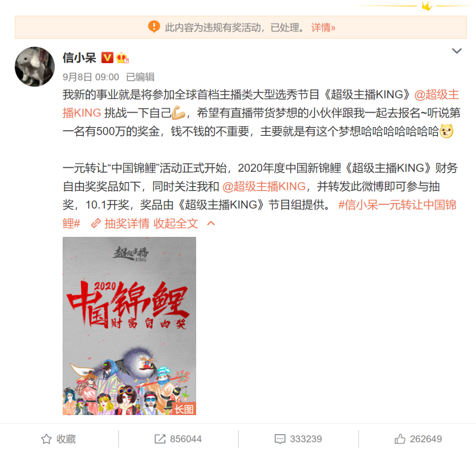Click the star 收藏 favorite button

[58, 439]
